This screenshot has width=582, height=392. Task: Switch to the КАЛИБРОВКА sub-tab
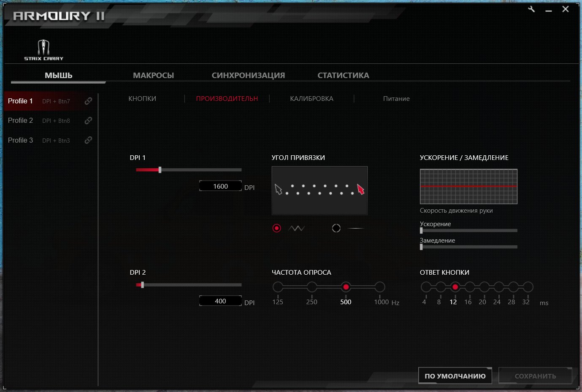click(311, 98)
